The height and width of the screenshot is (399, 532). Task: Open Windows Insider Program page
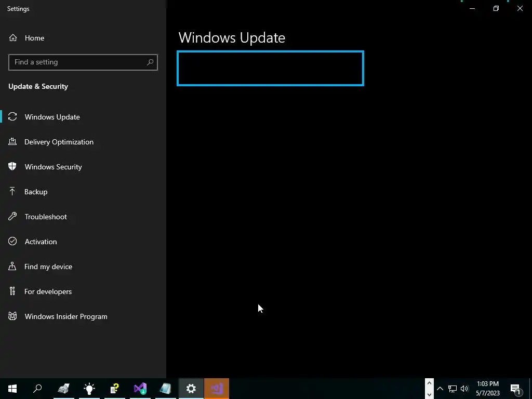click(x=83, y=316)
